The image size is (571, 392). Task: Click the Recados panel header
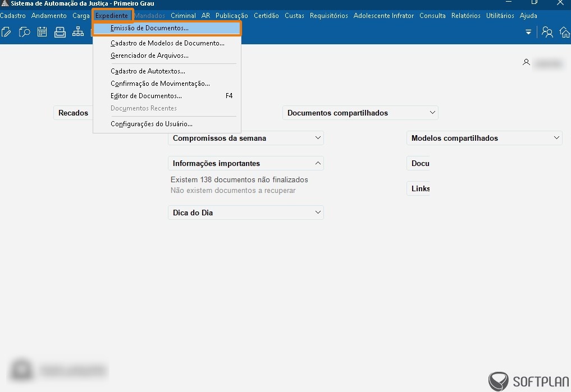coord(73,113)
